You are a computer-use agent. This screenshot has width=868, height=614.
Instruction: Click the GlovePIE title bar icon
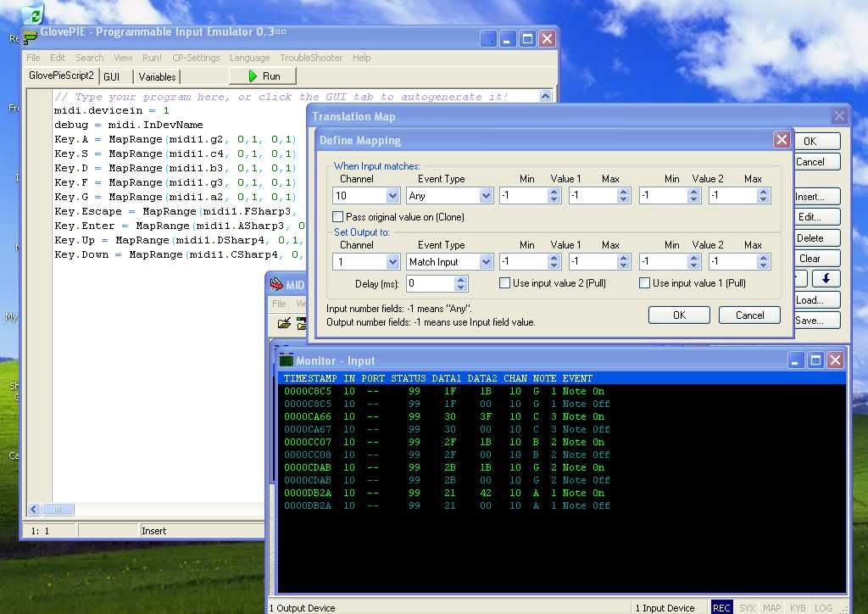click(x=30, y=36)
